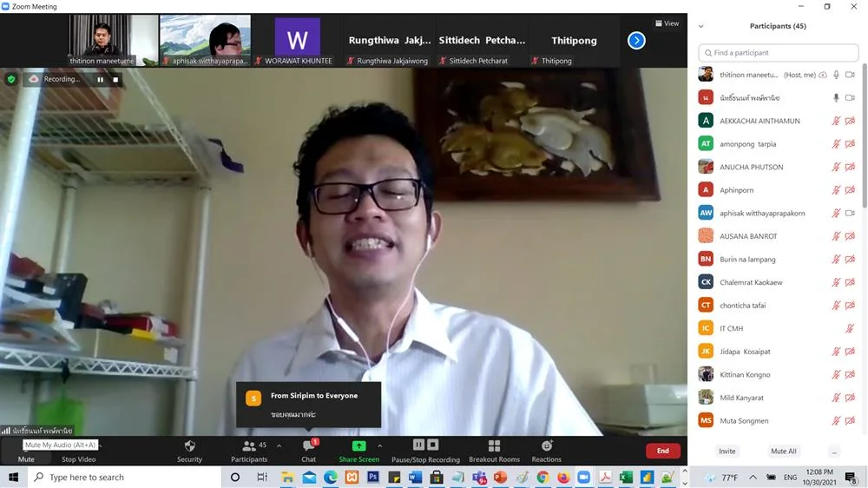The image size is (868, 488).
Task: Select Thitipong tile
Action: tap(574, 41)
